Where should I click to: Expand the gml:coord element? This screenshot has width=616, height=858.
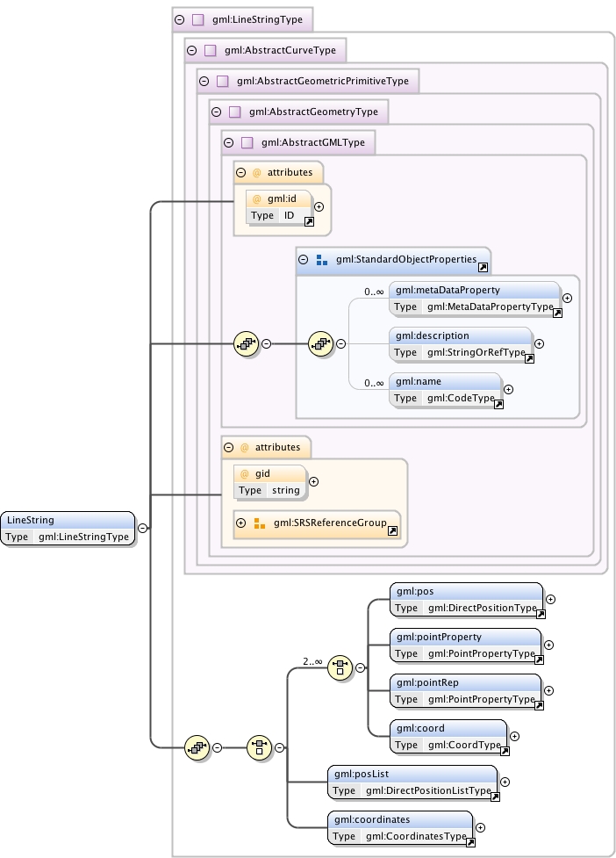[x=514, y=737]
